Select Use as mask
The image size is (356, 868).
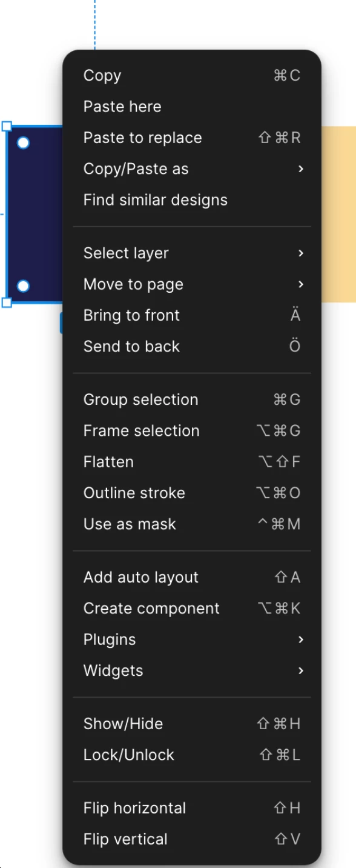coord(192,524)
